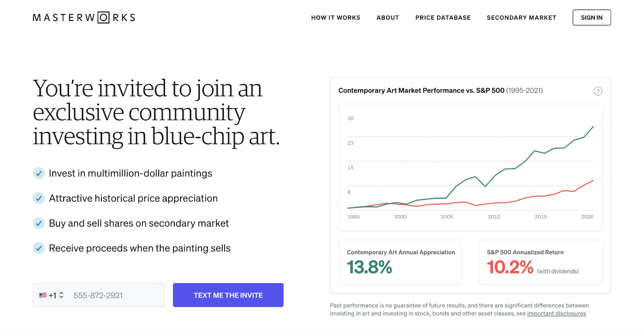Click Text Me The Invite button
Image resolution: width=644 pixels, height=336 pixels.
[228, 295]
